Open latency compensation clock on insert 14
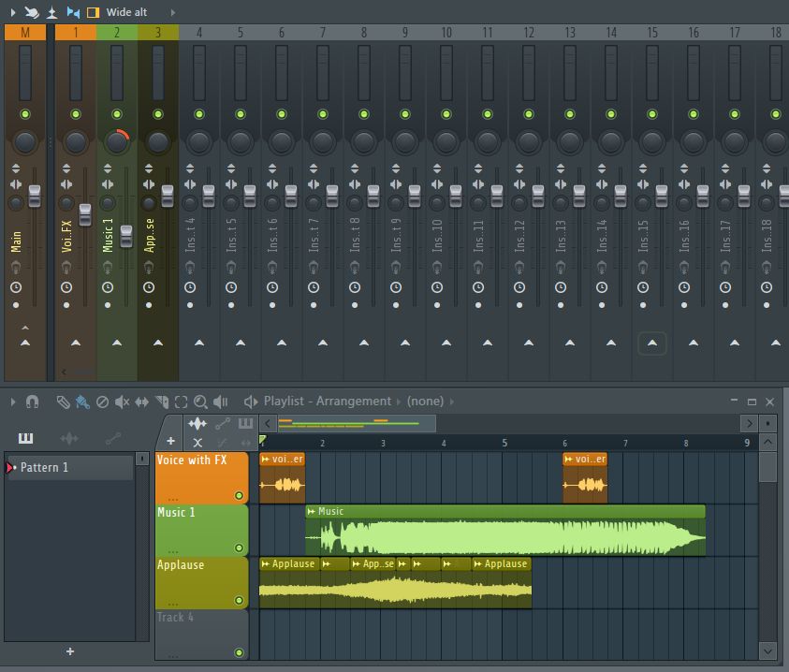The height and width of the screenshot is (672, 789). pos(602,287)
